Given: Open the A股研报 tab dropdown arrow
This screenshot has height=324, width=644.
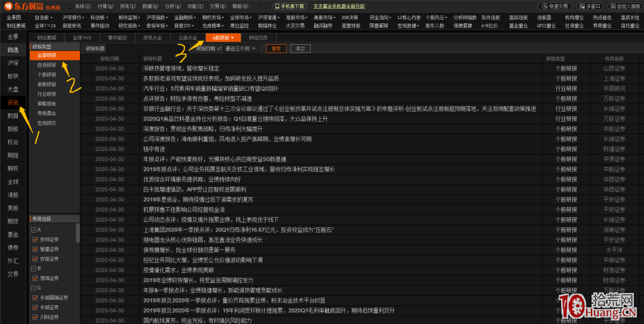Looking at the screenshot, I should point(233,38).
